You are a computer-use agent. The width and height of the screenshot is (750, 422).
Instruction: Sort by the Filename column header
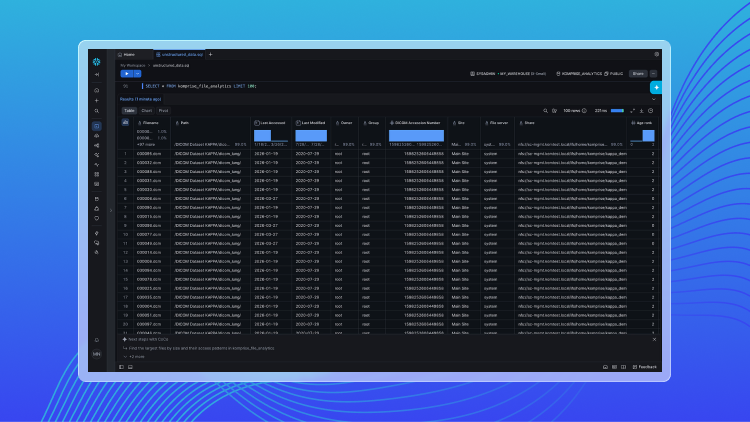coord(151,123)
